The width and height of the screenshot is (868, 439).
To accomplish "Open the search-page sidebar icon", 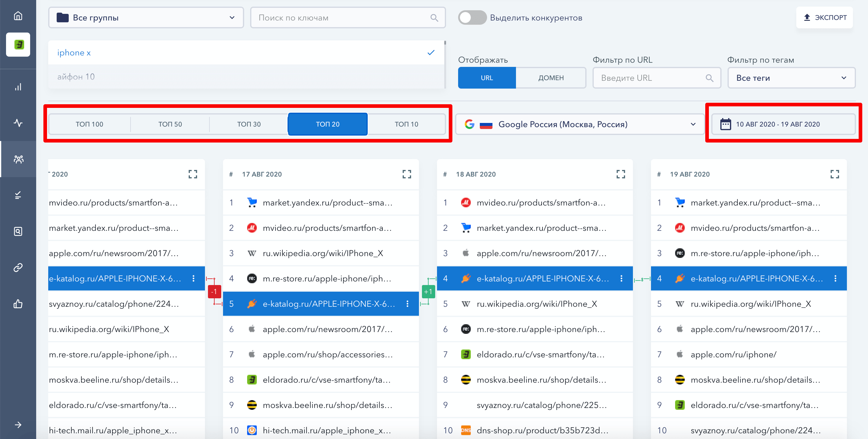I will (x=18, y=231).
